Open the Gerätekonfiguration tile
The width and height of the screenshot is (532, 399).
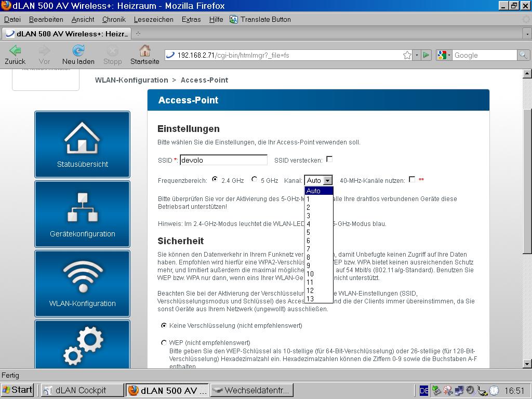(82, 214)
